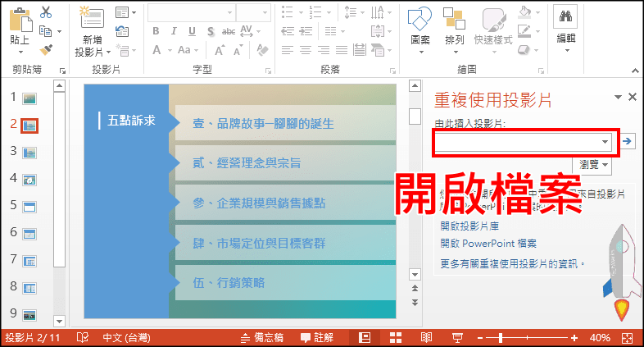Click Convert to SmartArt icon
The width and height of the screenshot is (644, 347).
click(x=378, y=50)
